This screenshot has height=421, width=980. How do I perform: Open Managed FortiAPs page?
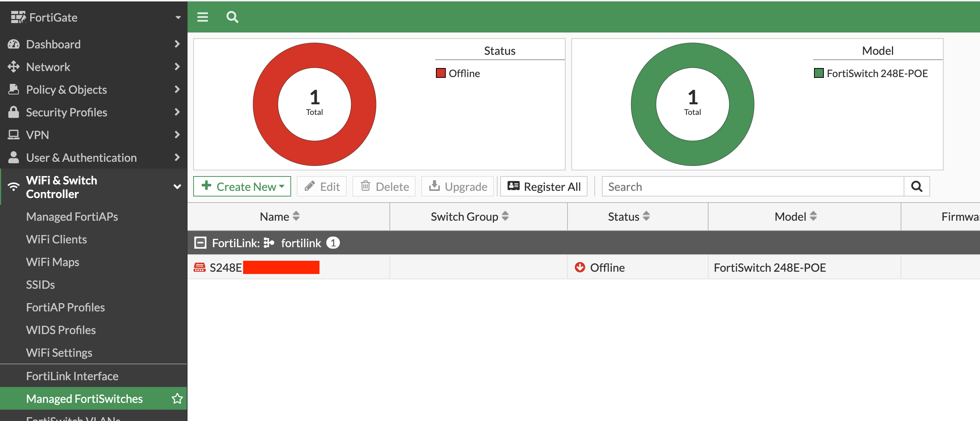tap(72, 217)
